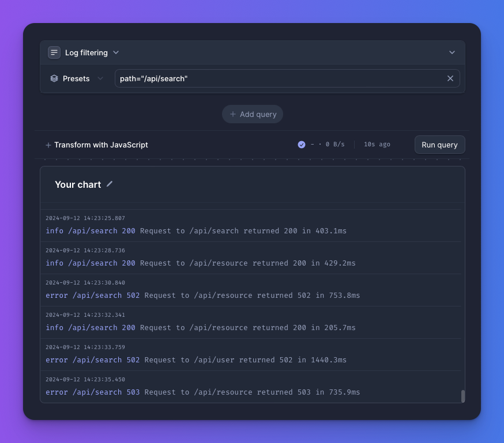Click the Add query button
Viewport: 504px width, 443px height.
[x=252, y=114]
